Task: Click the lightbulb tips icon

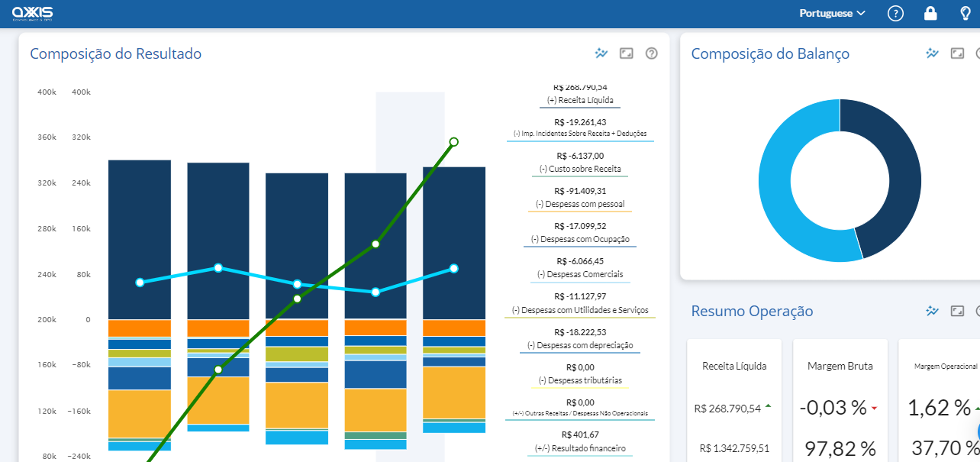Action: [965, 13]
